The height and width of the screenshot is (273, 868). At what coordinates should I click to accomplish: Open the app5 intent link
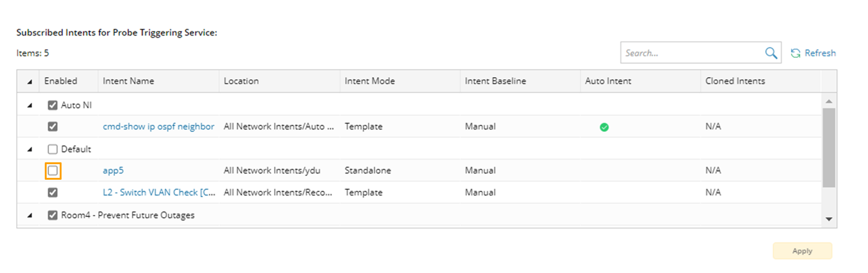coord(113,170)
